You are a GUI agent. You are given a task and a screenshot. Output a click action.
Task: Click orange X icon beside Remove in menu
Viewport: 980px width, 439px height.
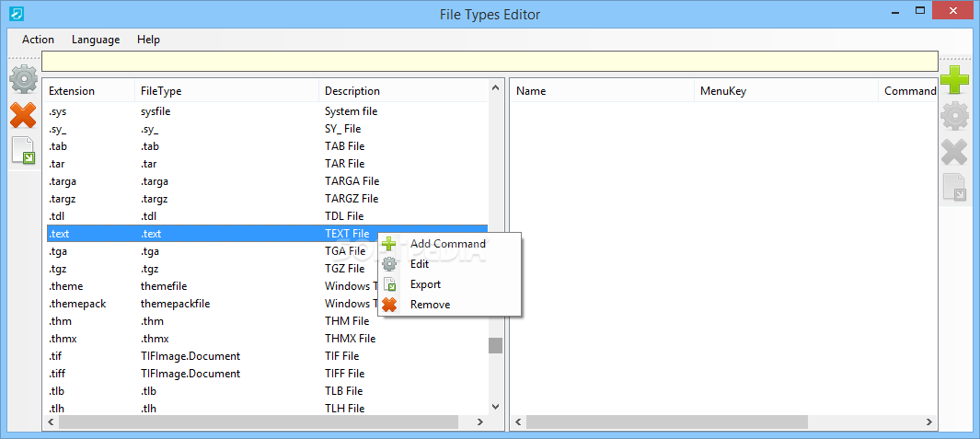[389, 305]
